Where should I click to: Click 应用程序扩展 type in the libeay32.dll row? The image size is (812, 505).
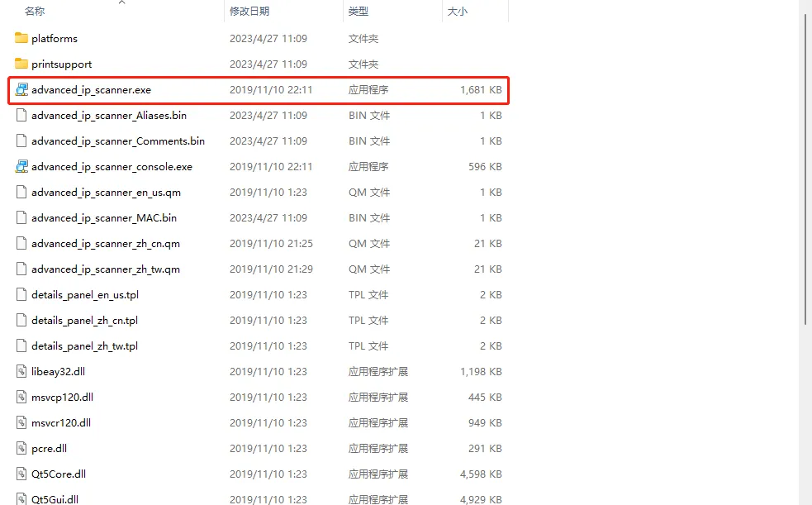(378, 371)
